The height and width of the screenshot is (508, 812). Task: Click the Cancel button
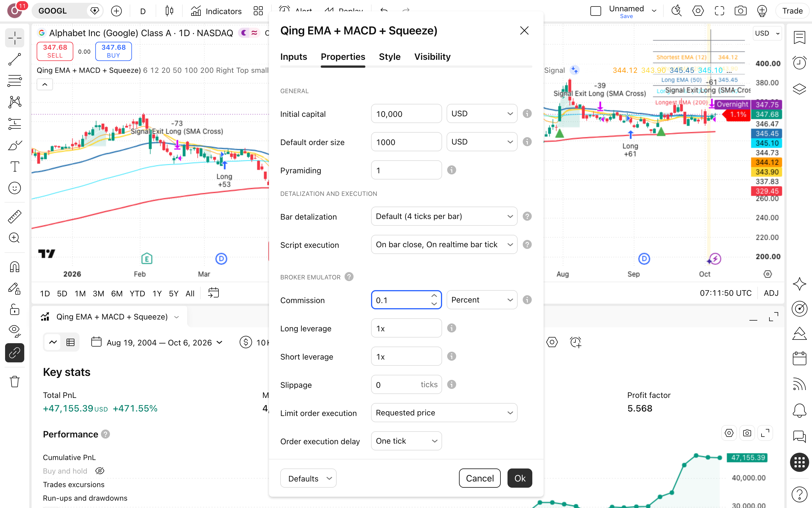tap(480, 478)
